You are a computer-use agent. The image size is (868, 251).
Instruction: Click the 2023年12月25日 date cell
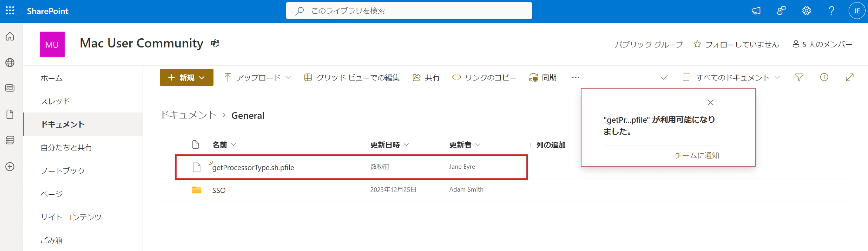tap(393, 189)
